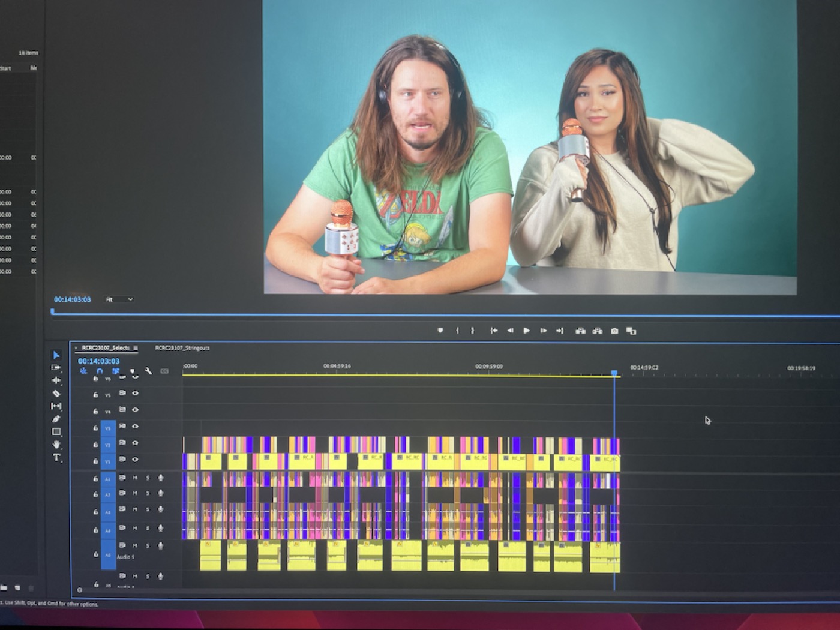This screenshot has height=630, width=840.
Task: Click the timeline playhead marker
Action: coord(614,373)
